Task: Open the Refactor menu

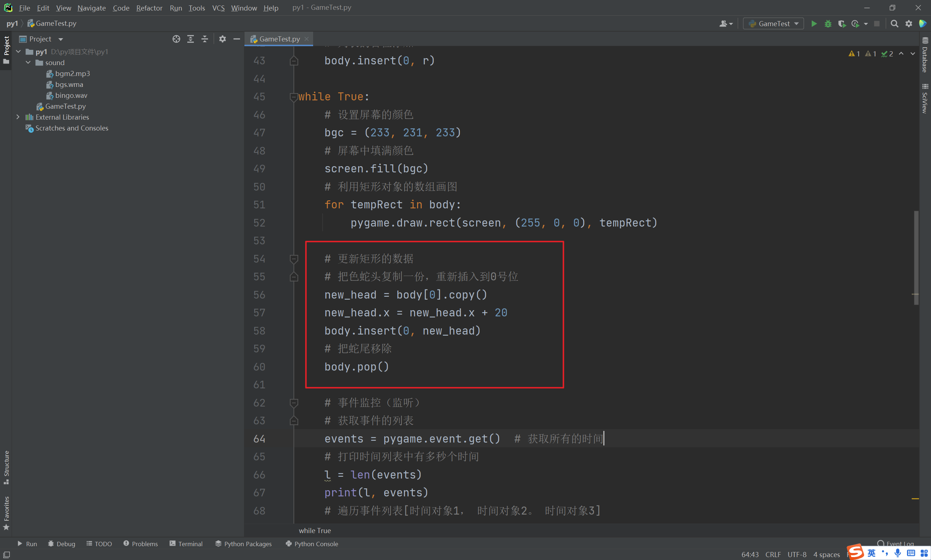Action: (149, 8)
